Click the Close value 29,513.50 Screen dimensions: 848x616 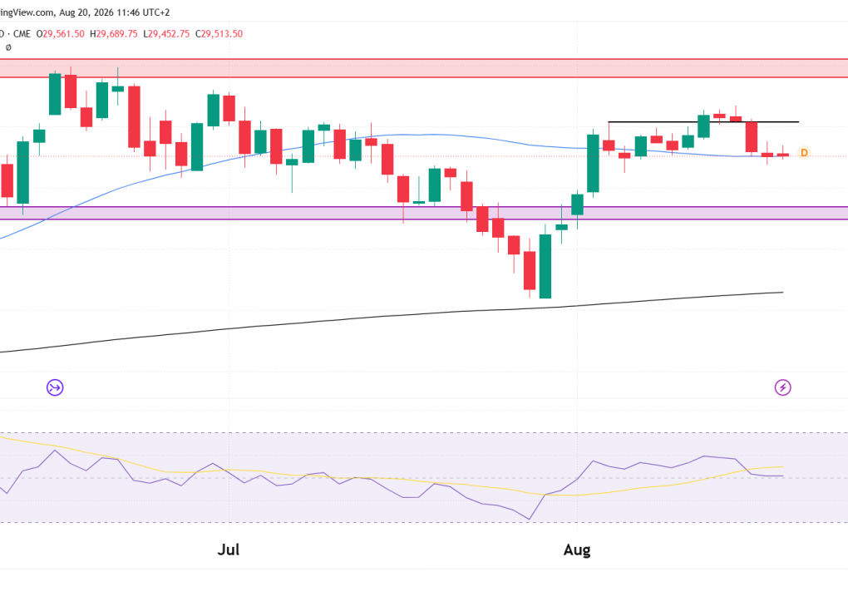pos(222,33)
